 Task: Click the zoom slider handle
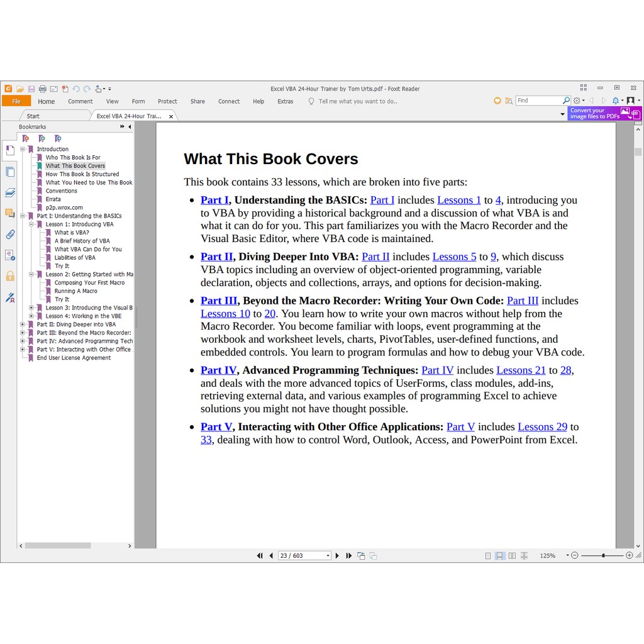(x=603, y=556)
